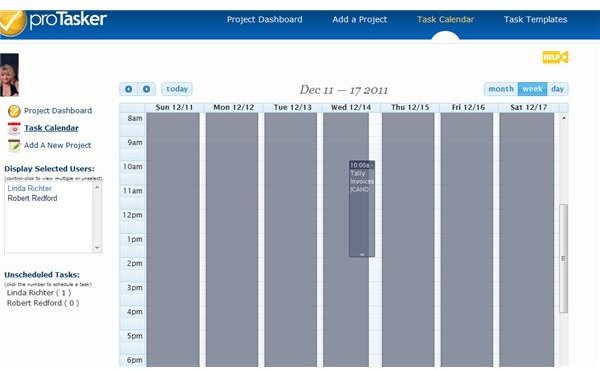Click the Add A New Project notepad icon
The height and width of the screenshot is (370, 600).
click(14, 145)
